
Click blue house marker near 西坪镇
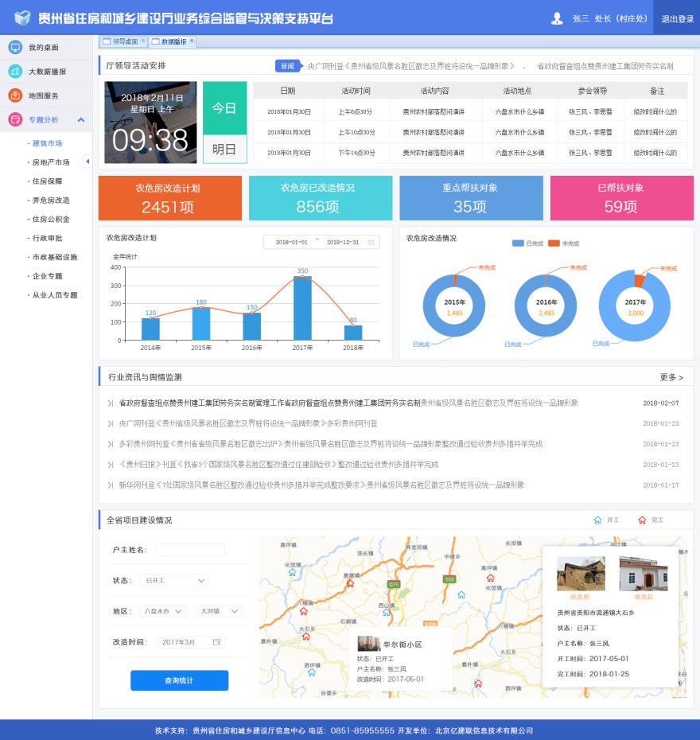[312, 672]
